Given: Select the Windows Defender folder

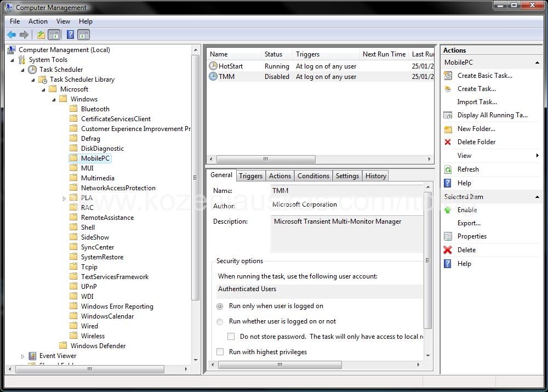Looking at the screenshot, I should (x=98, y=346).
